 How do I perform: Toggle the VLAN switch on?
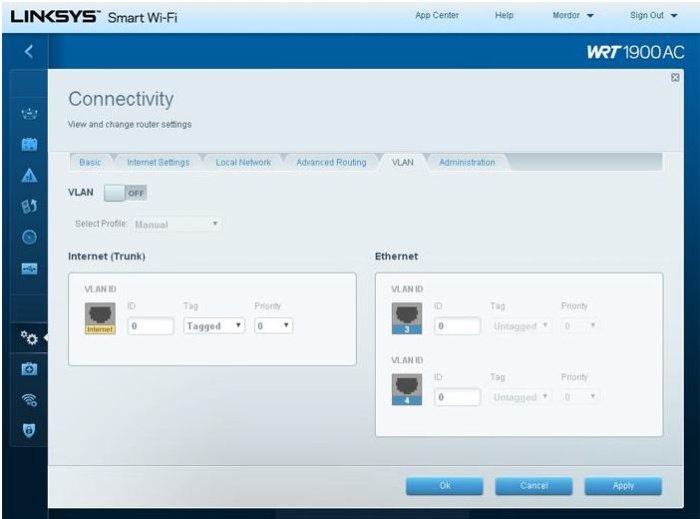pyautogui.click(x=125, y=193)
